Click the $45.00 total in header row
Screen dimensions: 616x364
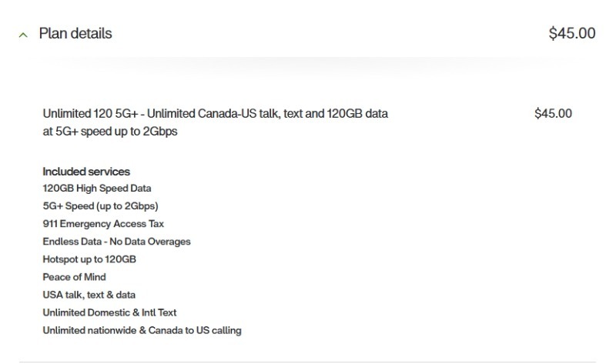[x=571, y=34]
